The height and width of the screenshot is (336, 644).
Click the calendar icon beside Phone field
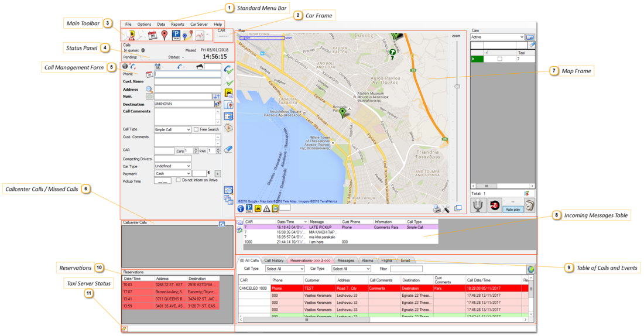[149, 74]
